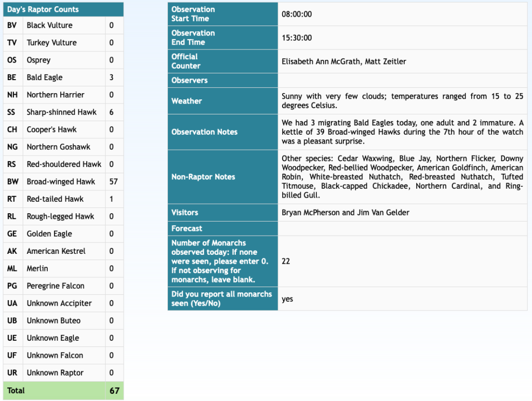Screen dimensions: 532x401
Task: Click the Forecast field label
Action: point(187,228)
